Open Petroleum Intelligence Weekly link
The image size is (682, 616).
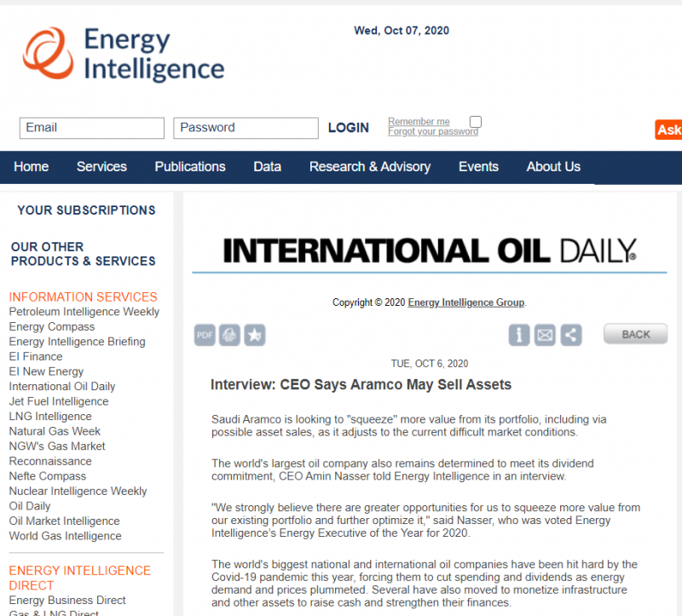pyautogui.click(x=84, y=312)
